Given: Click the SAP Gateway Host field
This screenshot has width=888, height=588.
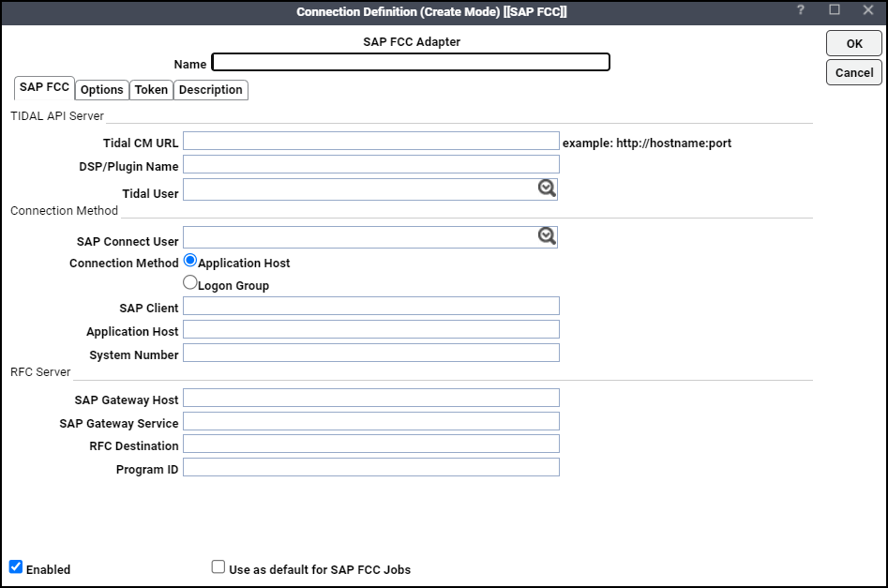Looking at the screenshot, I should (371, 398).
